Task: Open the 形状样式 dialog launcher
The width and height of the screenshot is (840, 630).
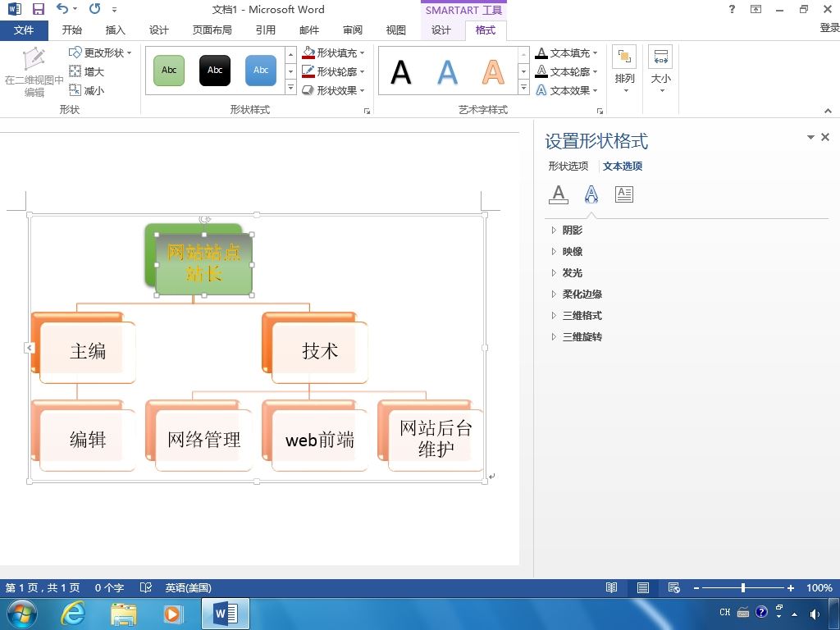Action: coord(367,111)
